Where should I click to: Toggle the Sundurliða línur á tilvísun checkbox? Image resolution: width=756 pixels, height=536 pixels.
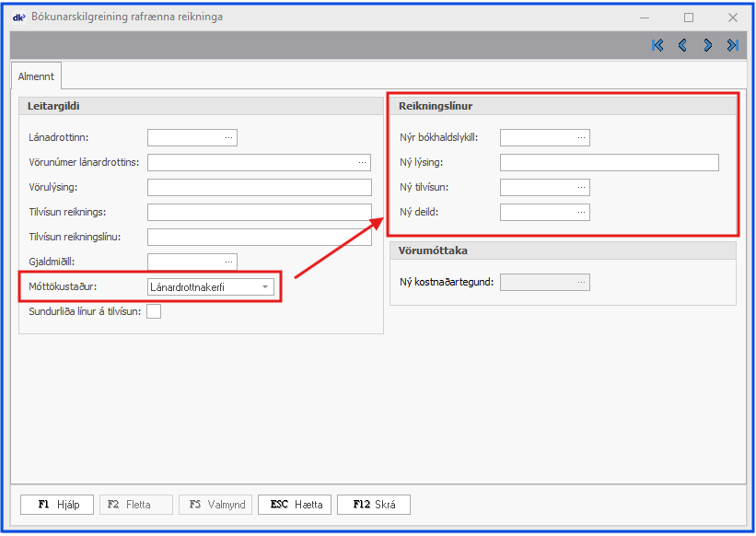[x=155, y=311]
